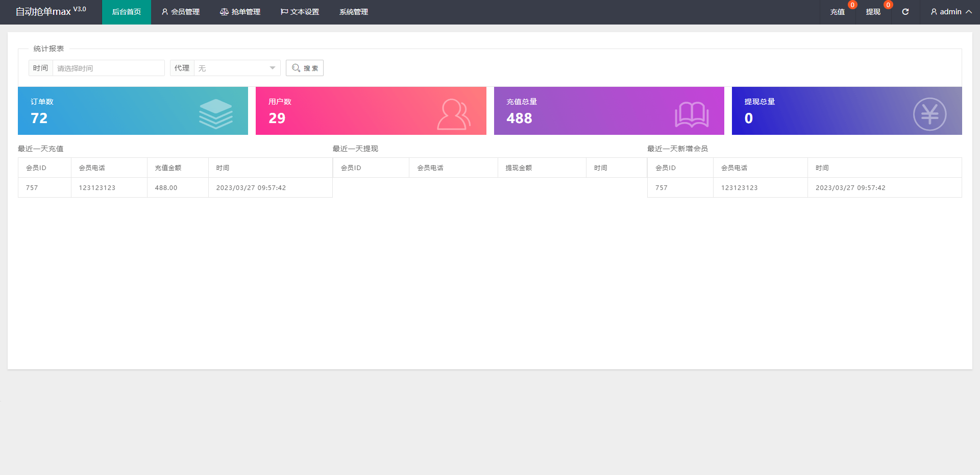Open the 抢单管理 menu
Viewport: 980px width, 475px height.
(240, 12)
